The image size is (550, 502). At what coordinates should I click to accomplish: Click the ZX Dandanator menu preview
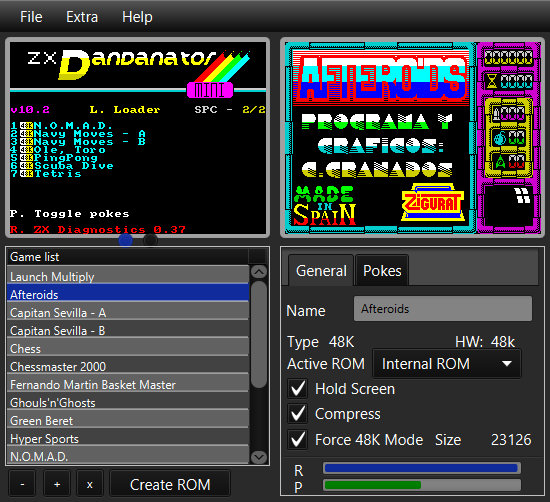point(138,138)
